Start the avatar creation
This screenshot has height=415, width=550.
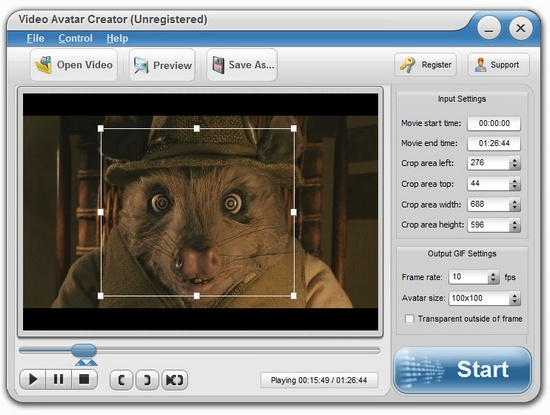point(462,370)
